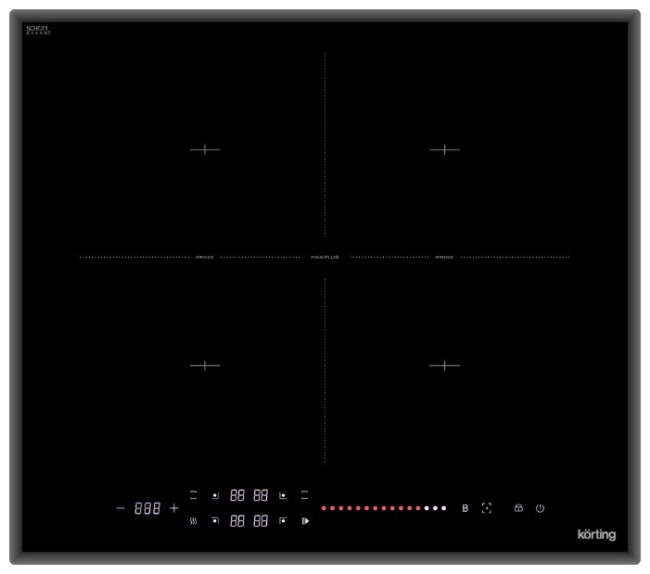Screen dimensions: 650x574
Task: Select the left bridge zone icon in the top row
Action: (193, 495)
